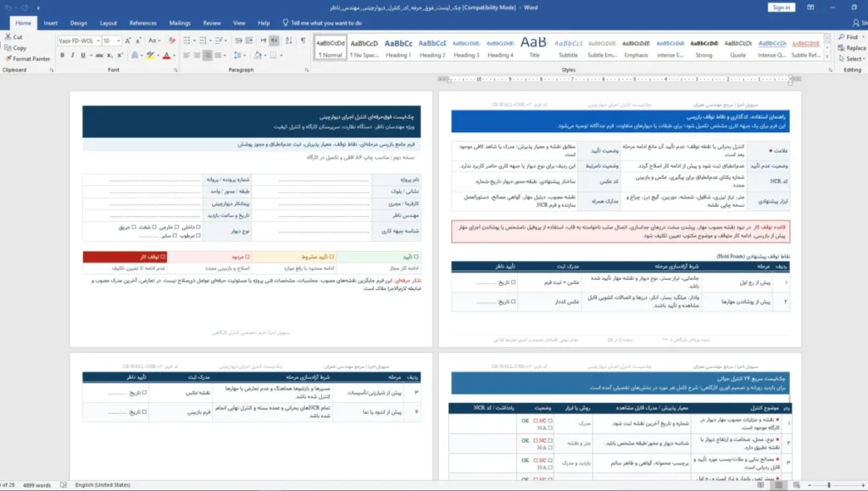This screenshot has width=868, height=491.
Task: Click the zoom slider in the status bar
Action: (x=835, y=485)
